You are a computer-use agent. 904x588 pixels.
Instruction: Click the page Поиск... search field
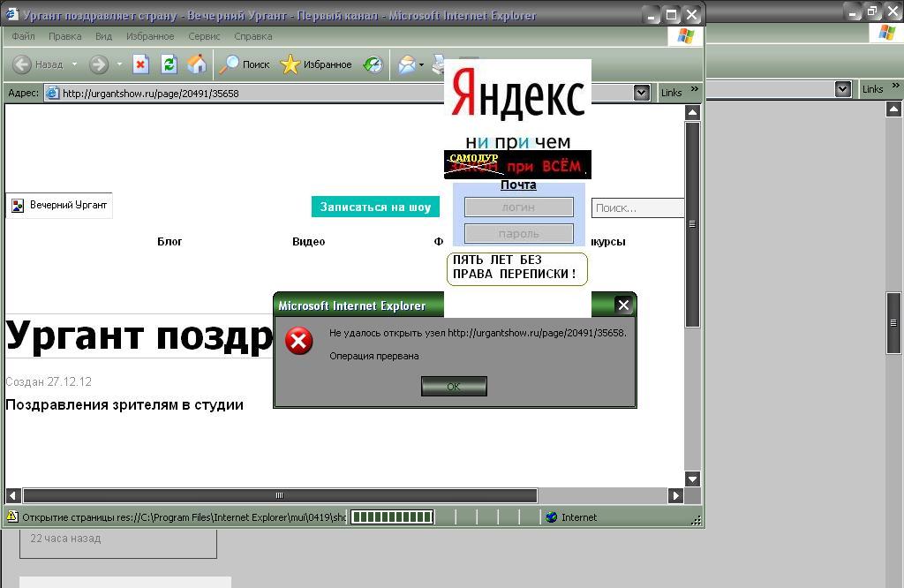click(x=637, y=208)
